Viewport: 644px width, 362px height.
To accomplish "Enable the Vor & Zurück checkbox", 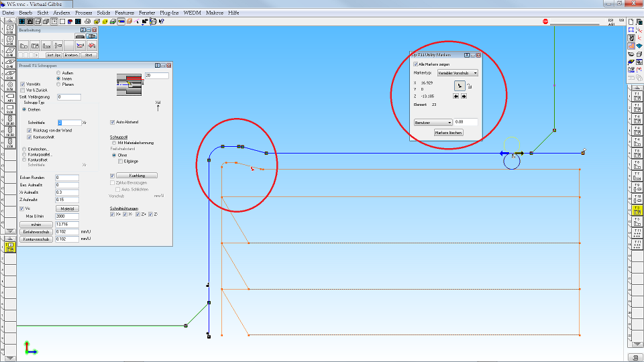I will 23,90.
